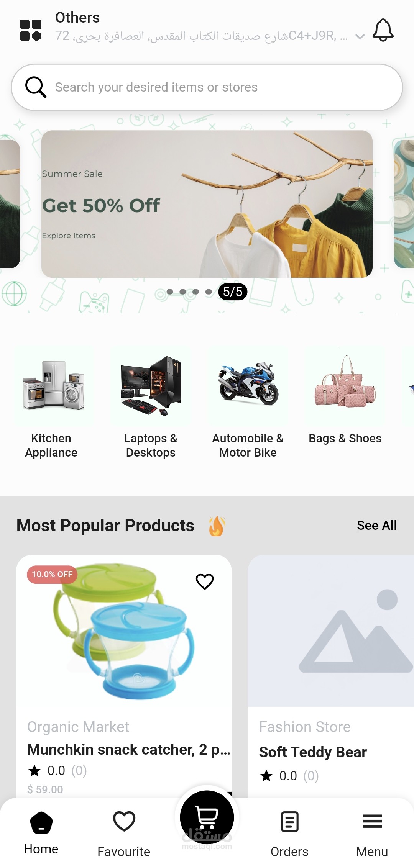Click See All for Most Popular Products
Screen dimensions: 414x868
tap(377, 525)
